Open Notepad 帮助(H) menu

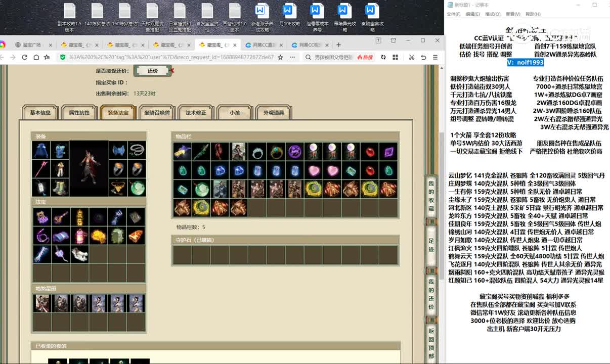[x=533, y=14]
